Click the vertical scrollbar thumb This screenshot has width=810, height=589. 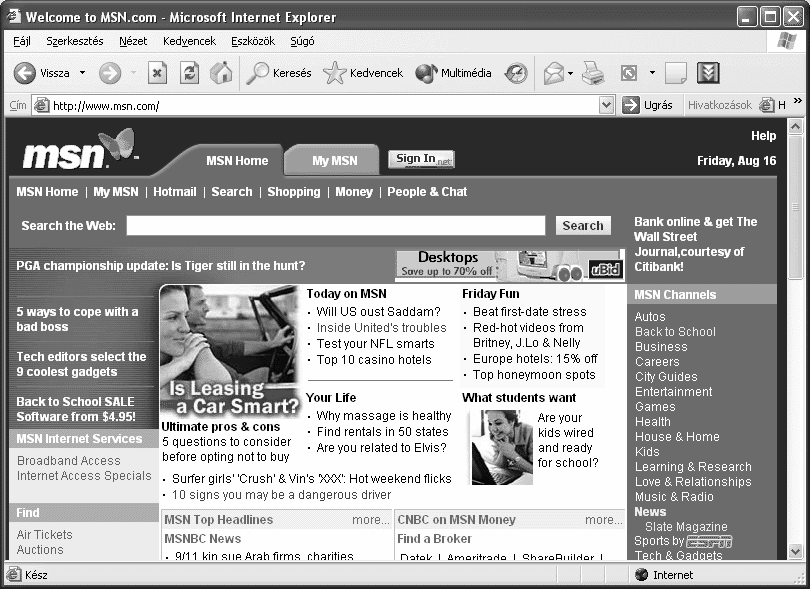click(x=796, y=207)
